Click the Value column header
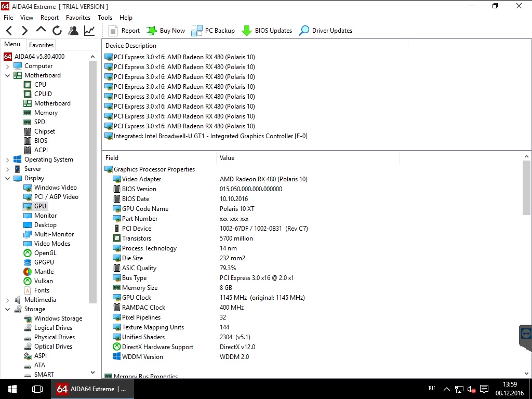 [308, 158]
